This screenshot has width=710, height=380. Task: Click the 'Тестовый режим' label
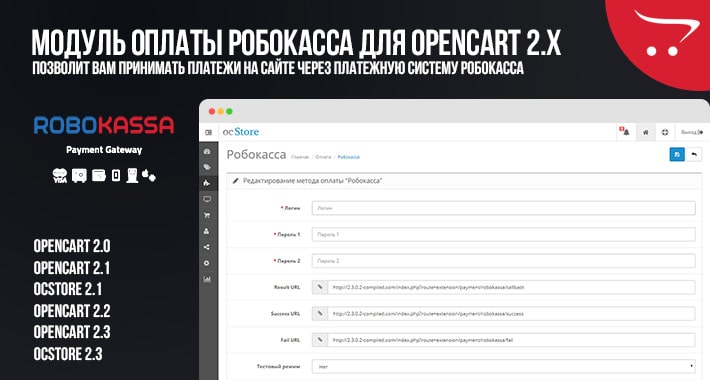tap(278, 366)
